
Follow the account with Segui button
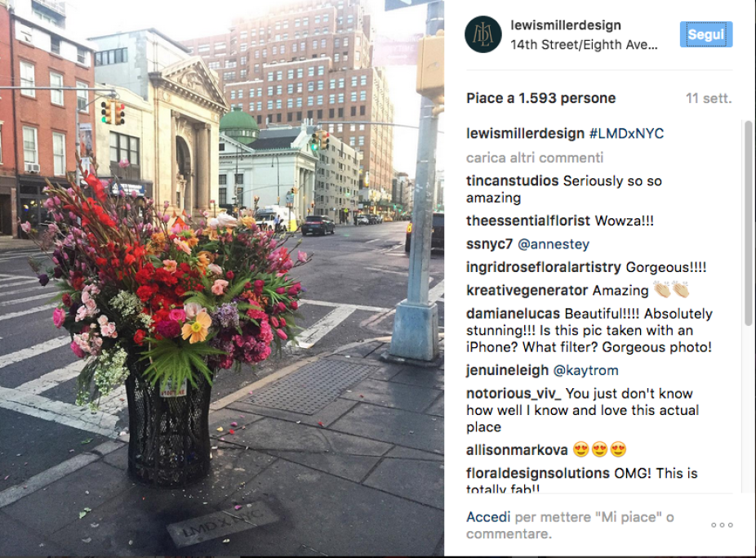(x=706, y=34)
